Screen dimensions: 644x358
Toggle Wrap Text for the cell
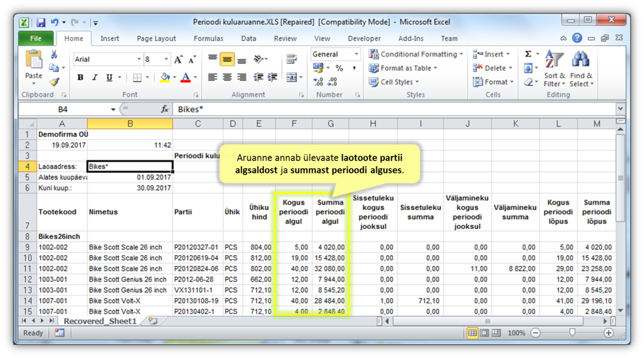[x=291, y=59]
